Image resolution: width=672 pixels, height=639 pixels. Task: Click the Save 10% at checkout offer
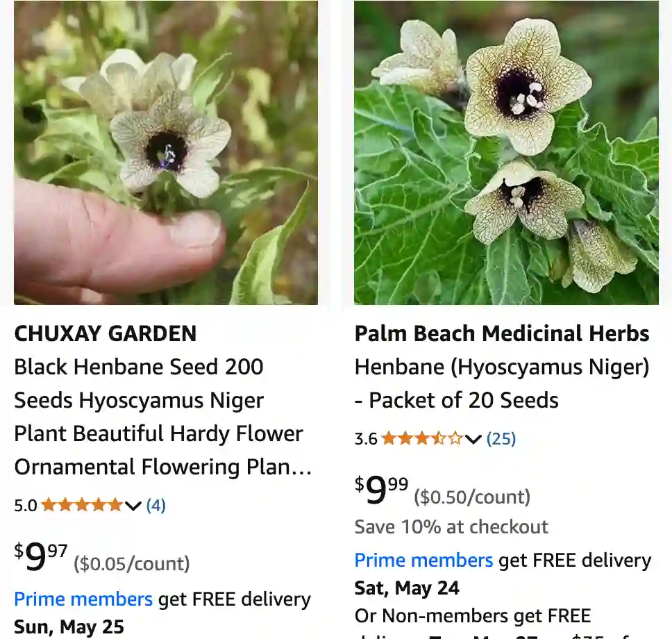tap(451, 526)
